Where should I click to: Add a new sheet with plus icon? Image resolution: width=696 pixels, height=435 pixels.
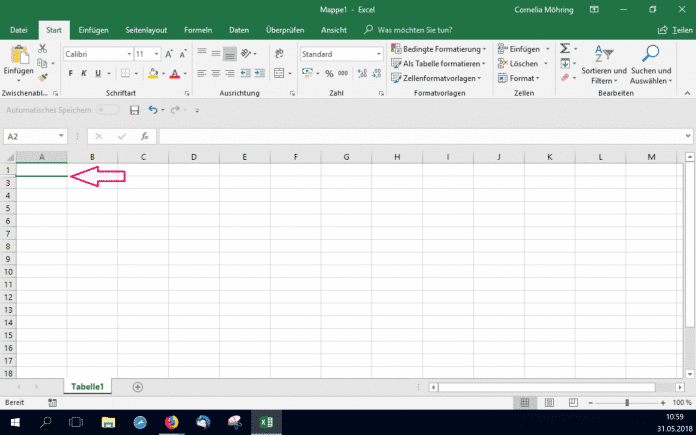tap(138, 386)
